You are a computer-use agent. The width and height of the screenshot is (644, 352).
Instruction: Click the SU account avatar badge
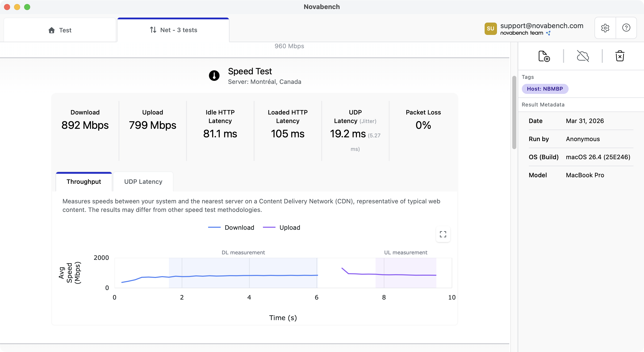pyautogui.click(x=490, y=28)
